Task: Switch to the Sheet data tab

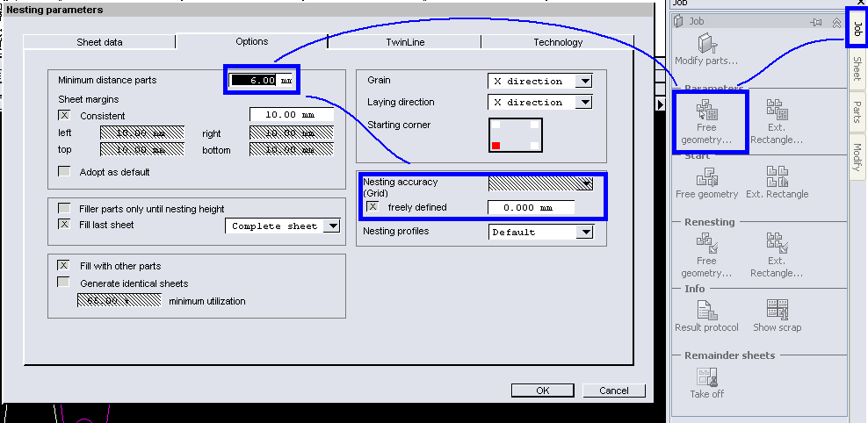Action: click(x=99, y=42)
